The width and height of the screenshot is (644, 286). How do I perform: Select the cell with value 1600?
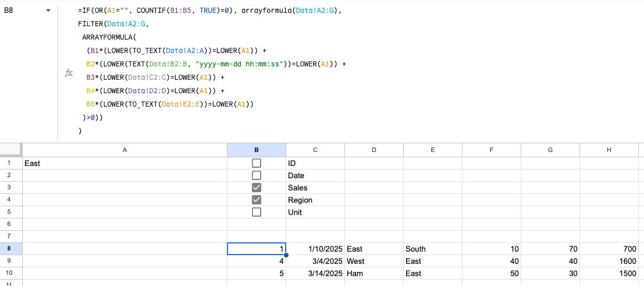click(x=609, y=262)
